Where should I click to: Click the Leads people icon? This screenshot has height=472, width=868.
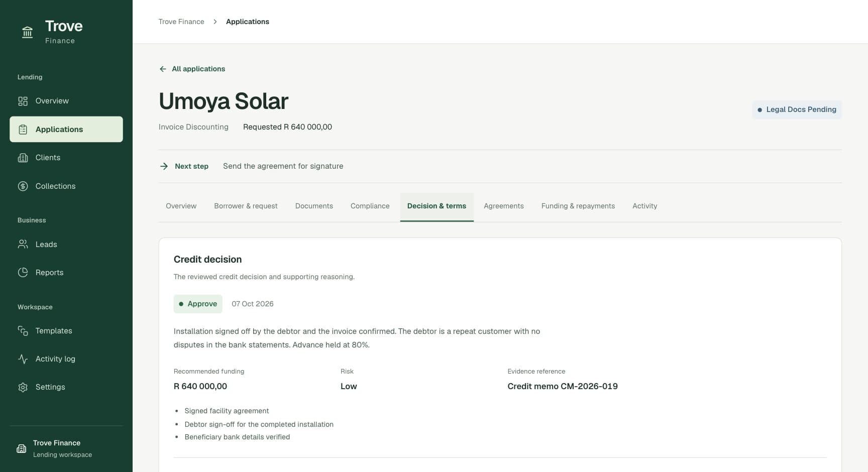(23, 245)
